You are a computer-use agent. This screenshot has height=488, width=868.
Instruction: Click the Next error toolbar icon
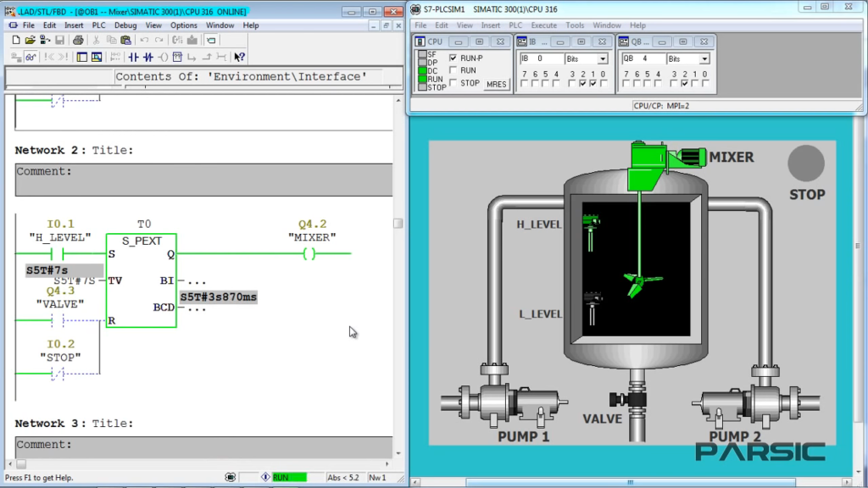(63, 57)
